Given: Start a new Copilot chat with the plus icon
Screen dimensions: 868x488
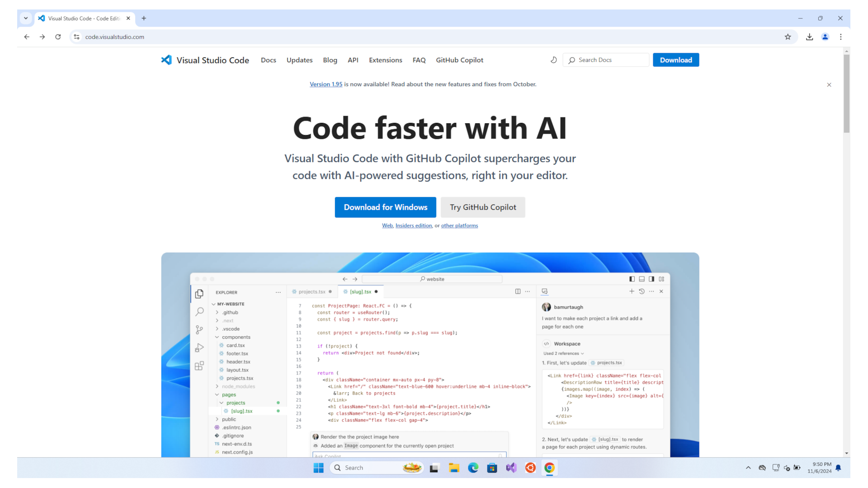Looking at the screenshot, I should (632, 291).
